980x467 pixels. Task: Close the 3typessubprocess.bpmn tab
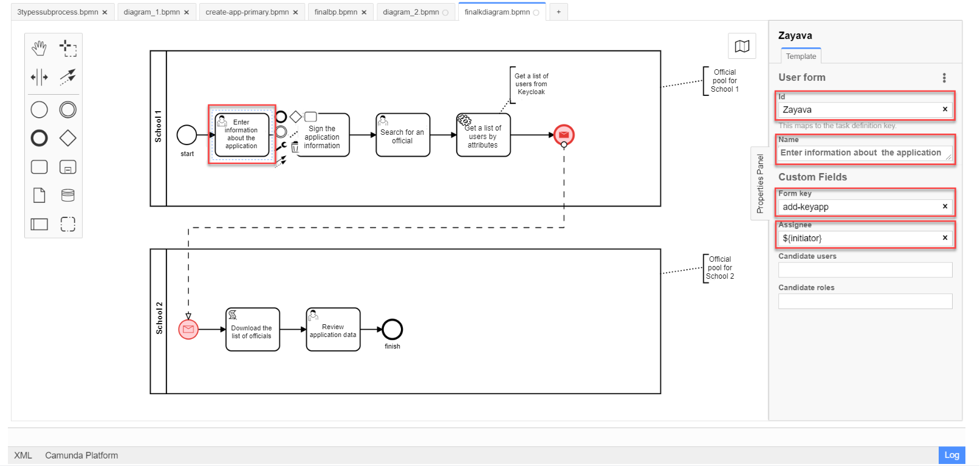point(105,12)
